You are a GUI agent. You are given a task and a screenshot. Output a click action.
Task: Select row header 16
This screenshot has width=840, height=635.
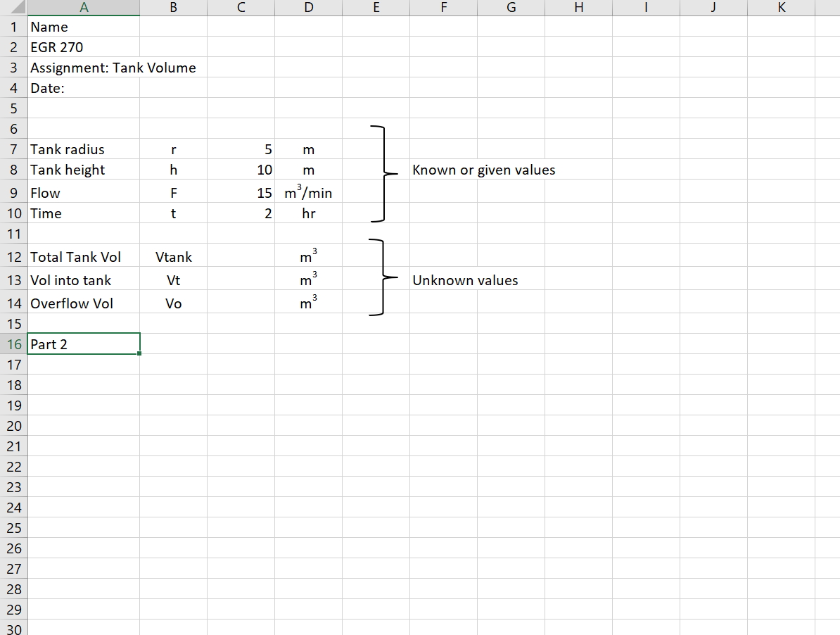tap(13, 344)
